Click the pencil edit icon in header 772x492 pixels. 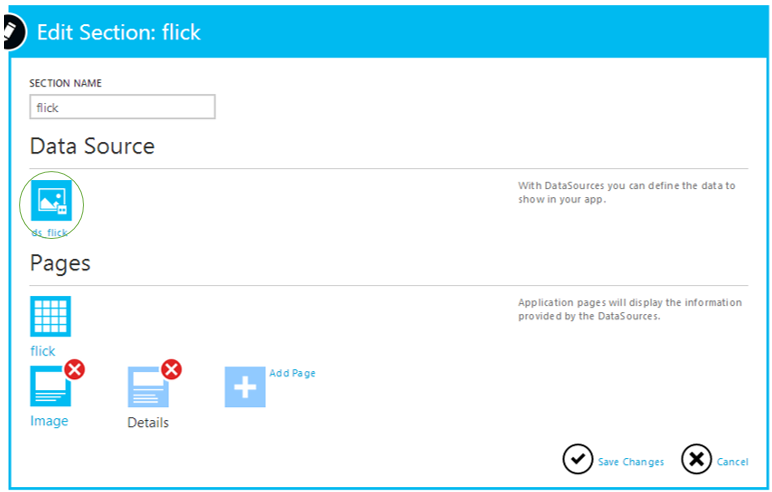pyautogui.click(x=10, y=30)
